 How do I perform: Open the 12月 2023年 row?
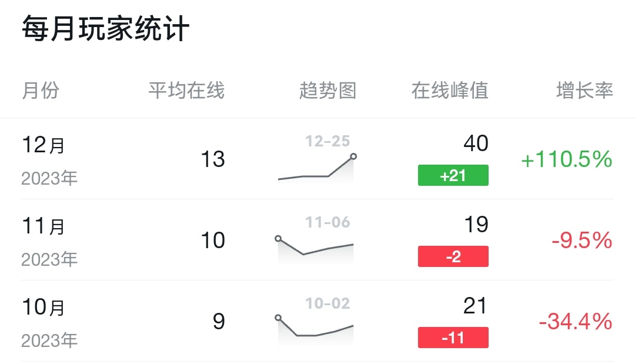pyautogui.click(x=317, y=159)
